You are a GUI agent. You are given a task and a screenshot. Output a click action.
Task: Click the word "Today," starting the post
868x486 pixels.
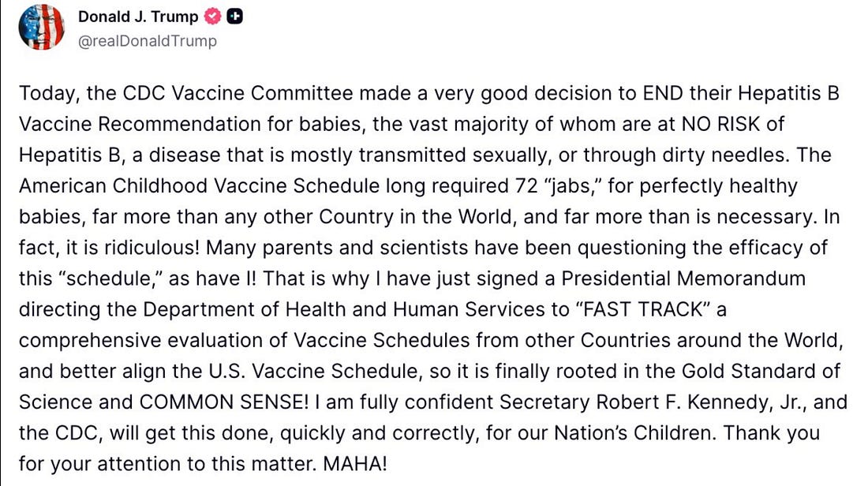coord(49,93)
